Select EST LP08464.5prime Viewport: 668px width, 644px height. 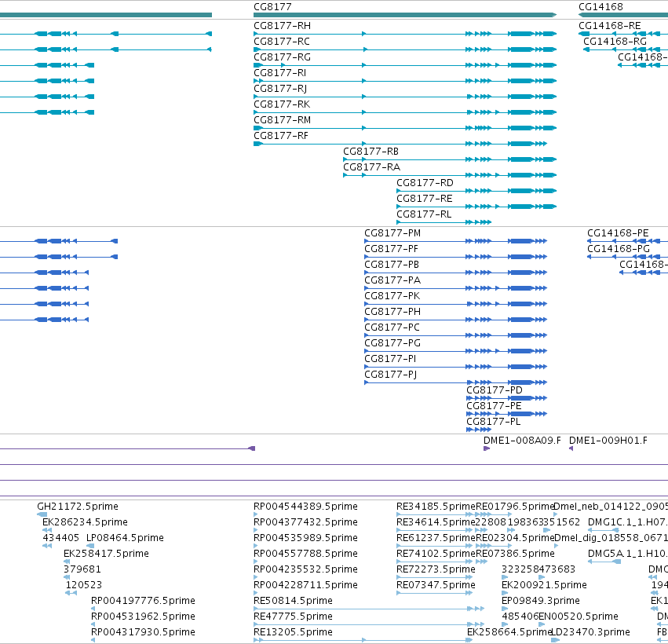click(x=125, y=538)
